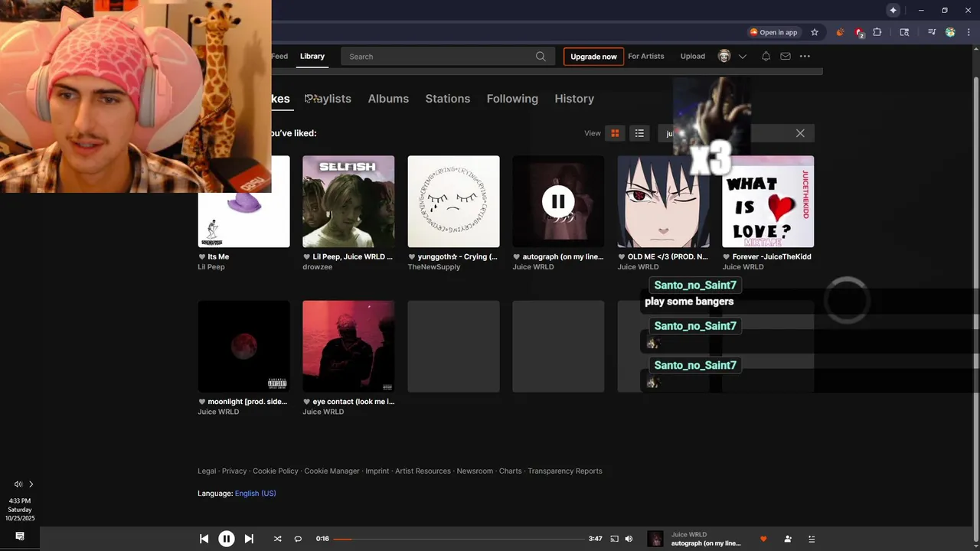Toggle the heart beside eye contact
Viewport: 980px width, 551px height.
point(307,401)
